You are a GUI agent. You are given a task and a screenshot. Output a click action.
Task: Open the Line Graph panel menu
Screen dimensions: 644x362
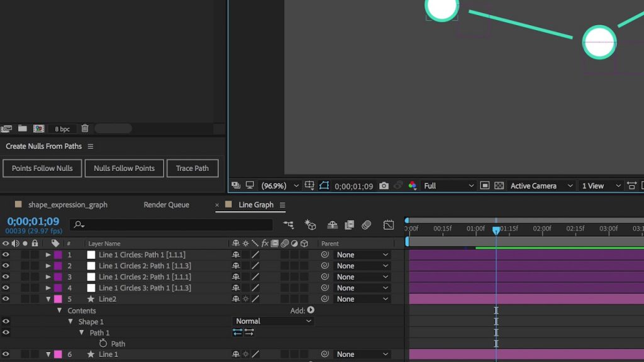click(x=282, y=205)
